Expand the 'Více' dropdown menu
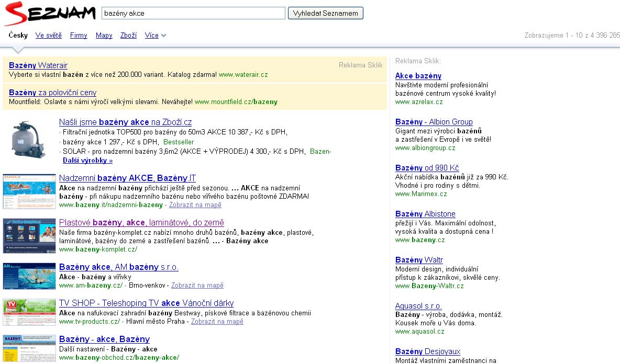The image size is (620, 364). 156,35
